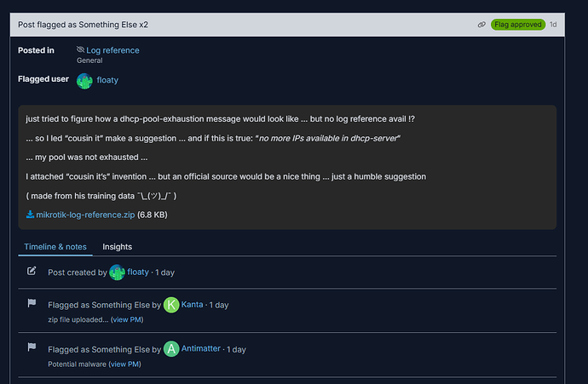Switch to the Insights tab

coord(117,247)
